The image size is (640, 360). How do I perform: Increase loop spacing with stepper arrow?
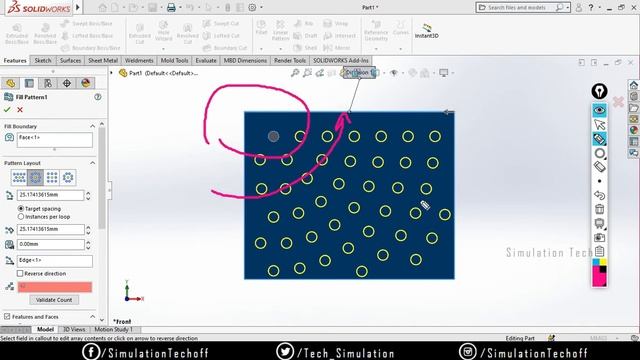[x=88, y=193]
